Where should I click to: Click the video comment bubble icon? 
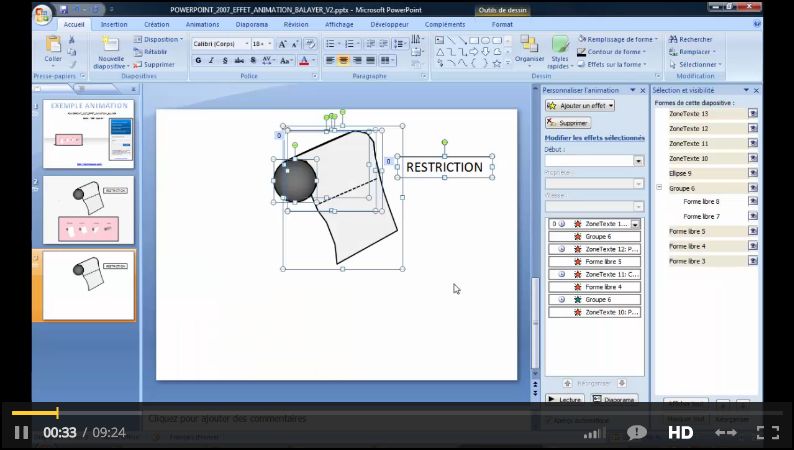coord(637,432)
